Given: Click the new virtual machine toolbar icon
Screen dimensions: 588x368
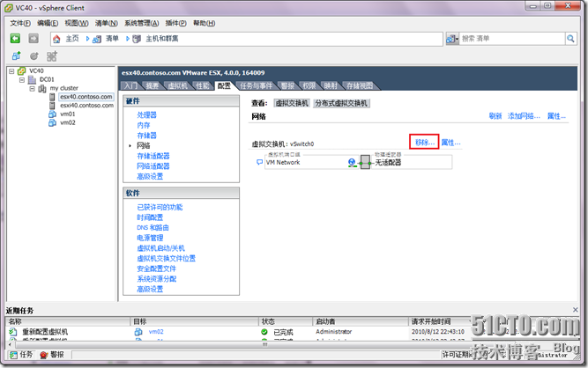Looking at the screenshot, I should tap(16, 56).
